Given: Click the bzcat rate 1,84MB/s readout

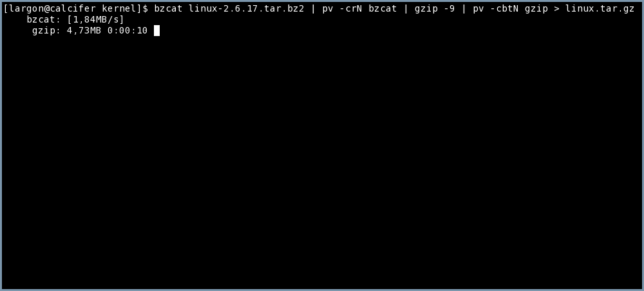Looking at the screenshot, I should coord(95,19).
